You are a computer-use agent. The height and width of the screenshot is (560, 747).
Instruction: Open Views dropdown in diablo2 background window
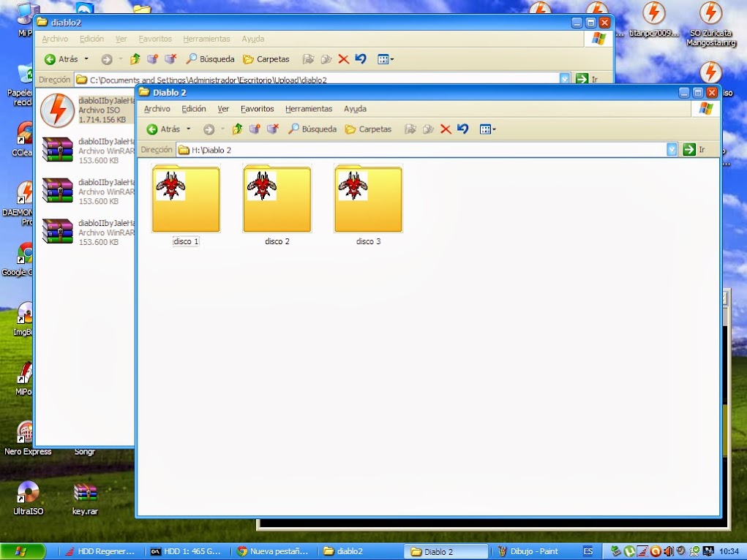[x=385, y=59]
